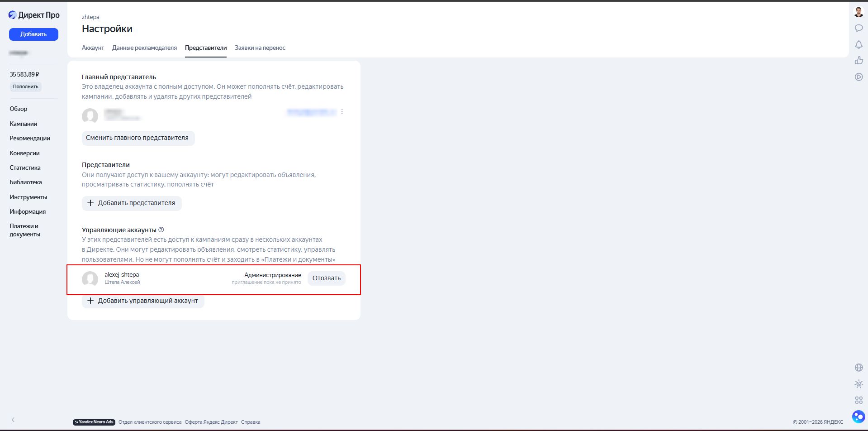868x431 pixels.
Task: Switch to the Заявки на перенос tab
Action: [x=260, y=48]
